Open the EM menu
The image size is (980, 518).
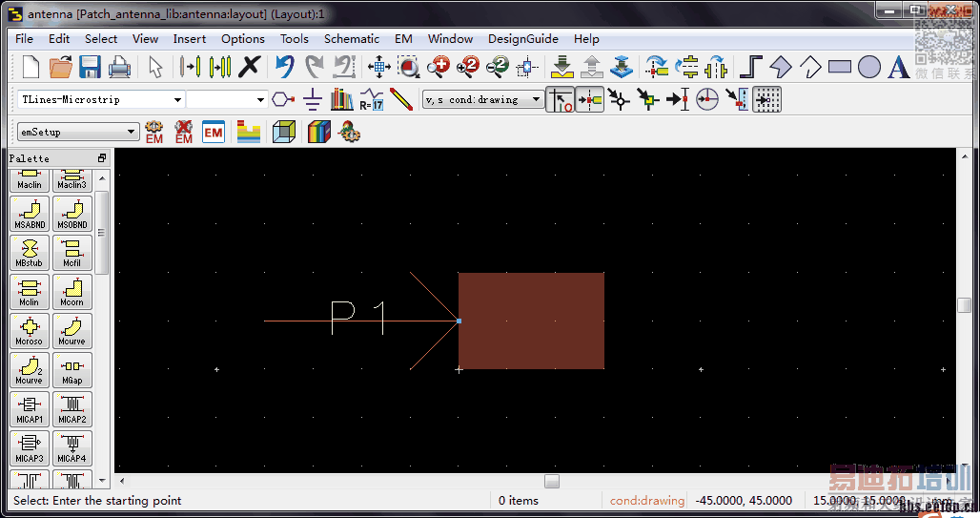[403, 39]
